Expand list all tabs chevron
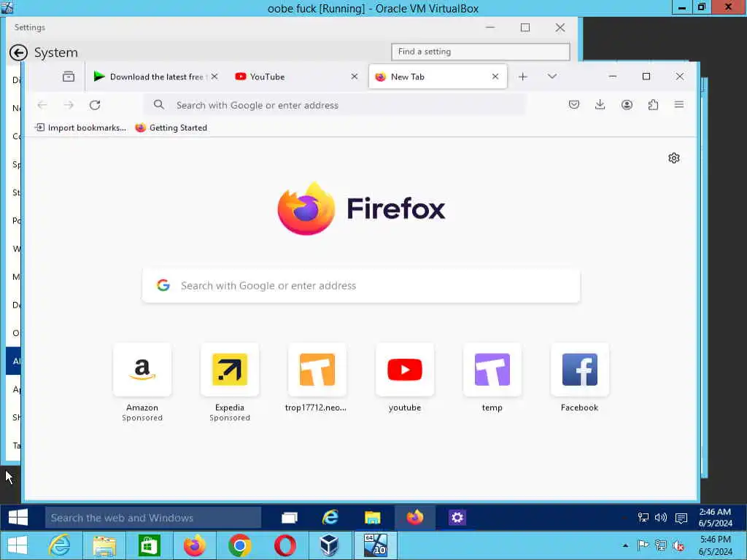747x560 pixels. coord(552,77)
